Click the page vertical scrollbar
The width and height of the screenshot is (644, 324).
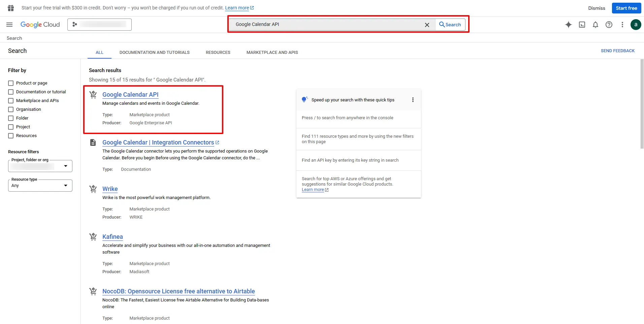click(642, 104)
